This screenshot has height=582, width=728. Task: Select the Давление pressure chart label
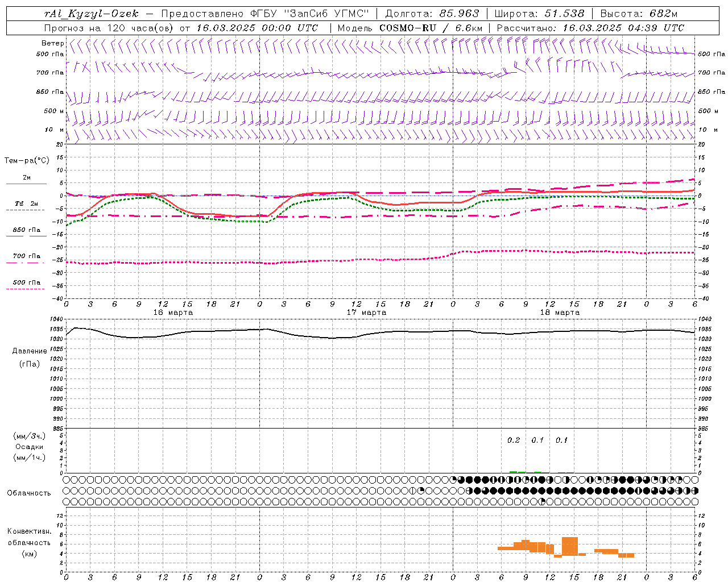click(30, 351)
